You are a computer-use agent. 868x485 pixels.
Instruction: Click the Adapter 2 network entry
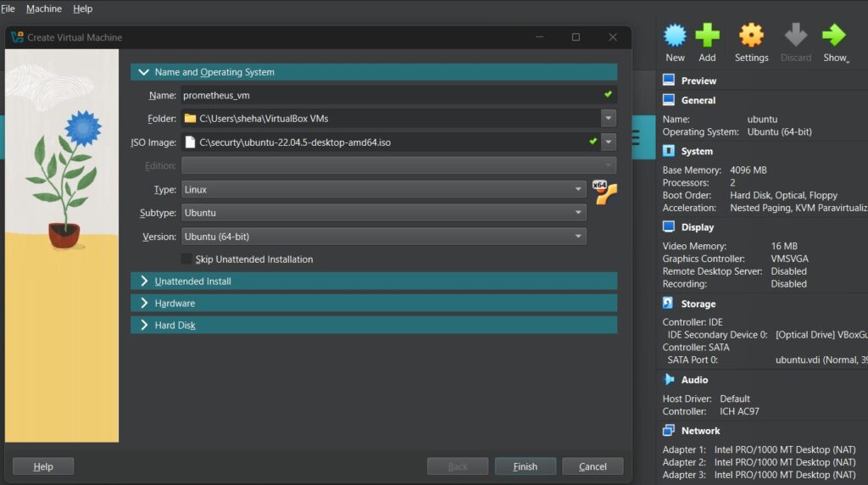759,462
